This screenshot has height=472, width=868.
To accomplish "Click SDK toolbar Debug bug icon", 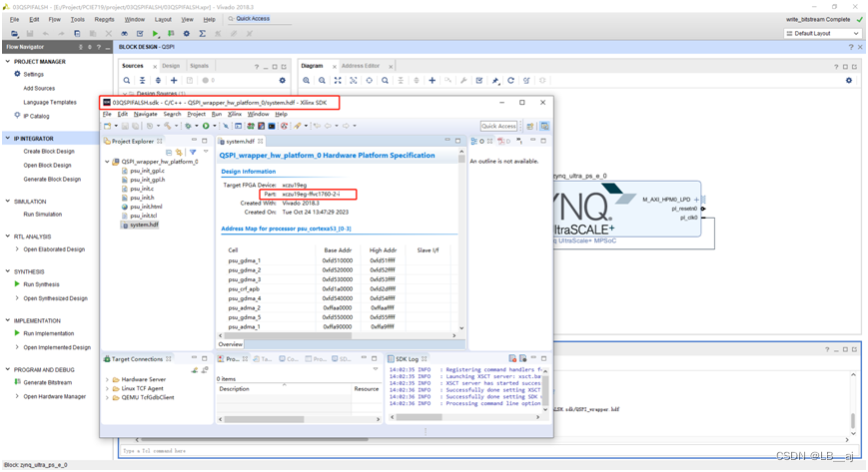I will [x=188, y=126].
